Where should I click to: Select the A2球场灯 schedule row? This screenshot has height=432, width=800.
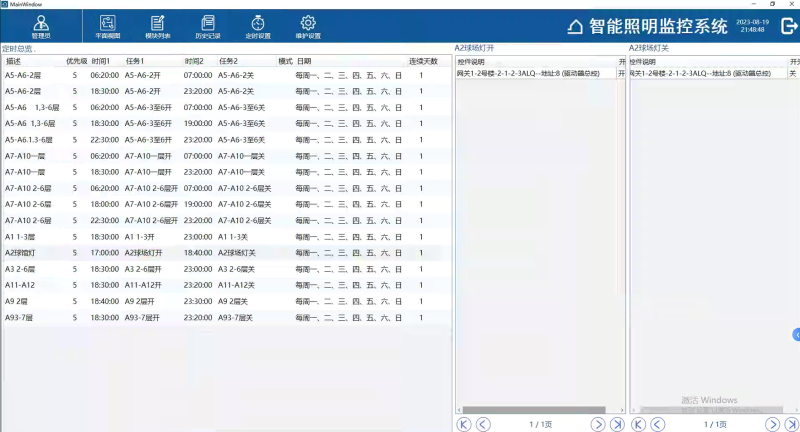200,253
